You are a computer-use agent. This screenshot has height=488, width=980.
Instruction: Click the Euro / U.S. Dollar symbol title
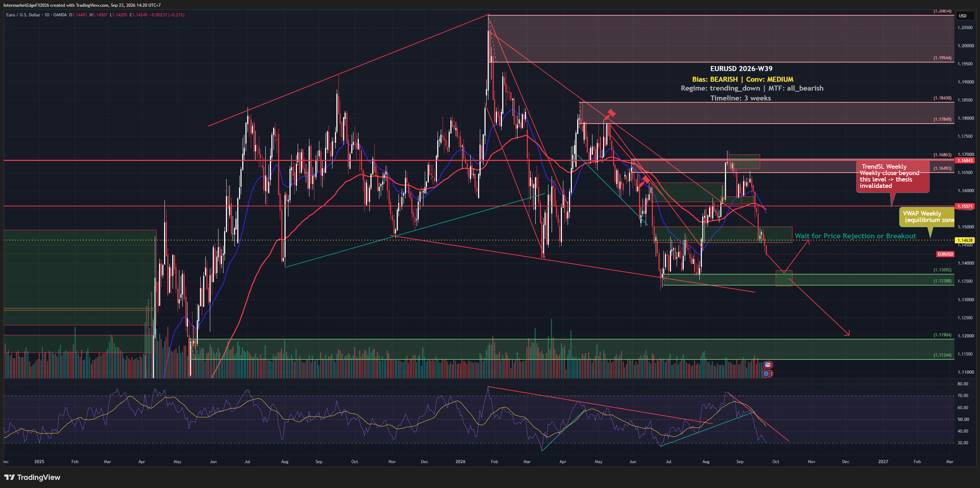pos(23,15)
